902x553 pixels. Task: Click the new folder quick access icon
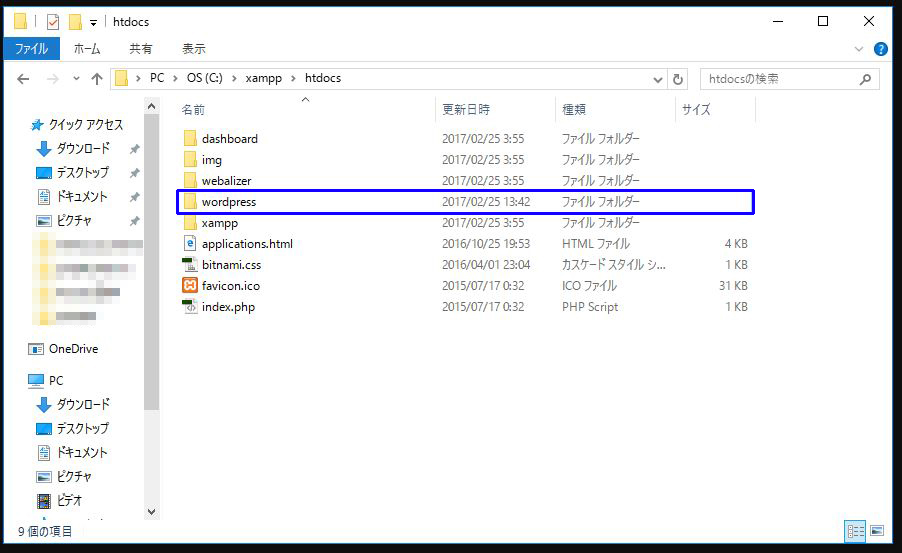pos(75,22)
